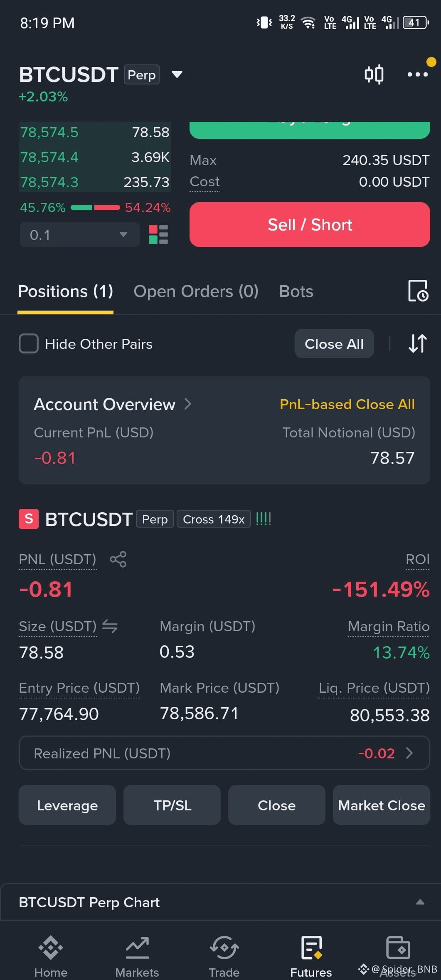Tap the Market Close button

click(x=381, y=805)
